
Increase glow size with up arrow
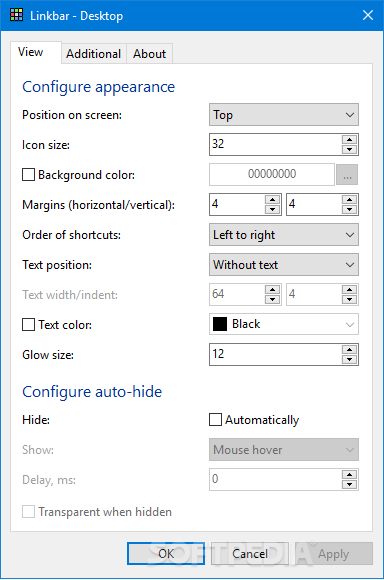click(349, 350)
